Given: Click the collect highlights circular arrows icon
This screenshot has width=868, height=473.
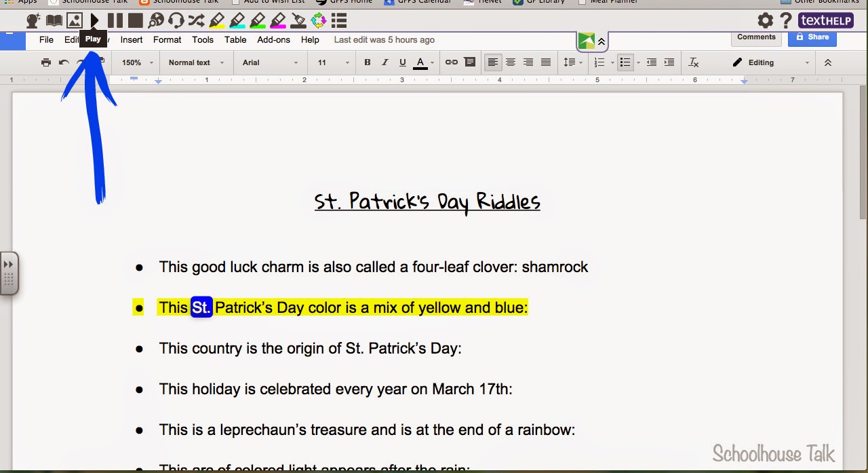Looking at the screenshot, I should tap(319, 20).
